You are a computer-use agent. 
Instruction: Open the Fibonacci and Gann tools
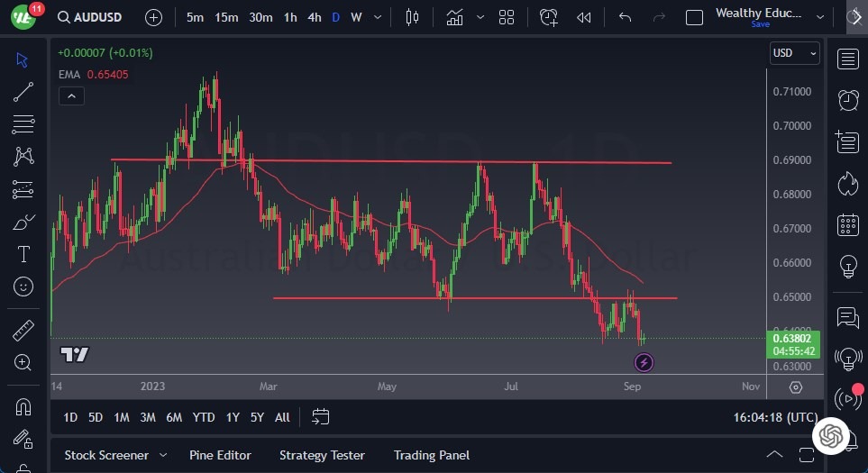click(23, 124)
